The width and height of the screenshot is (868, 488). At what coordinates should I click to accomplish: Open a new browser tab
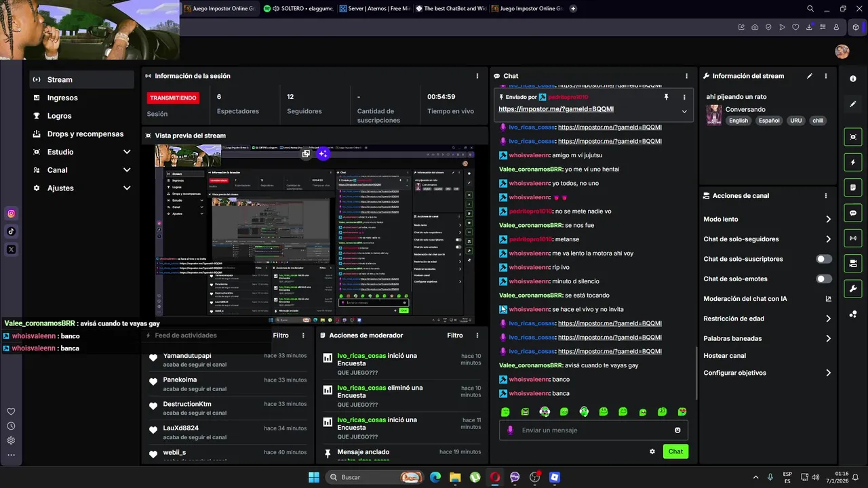click(573, 9)
